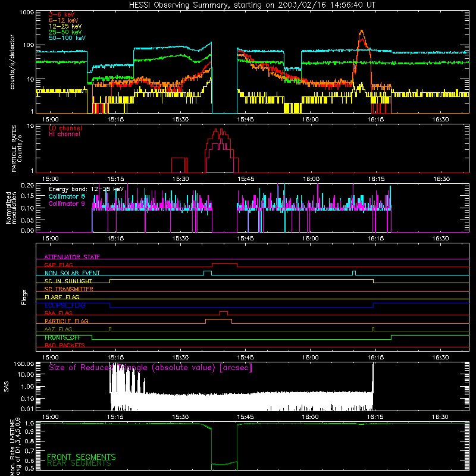Click the Collimator 9 legend entry
Screen dimensions: 476x476
pyautogui.click(x=67, y=203)
